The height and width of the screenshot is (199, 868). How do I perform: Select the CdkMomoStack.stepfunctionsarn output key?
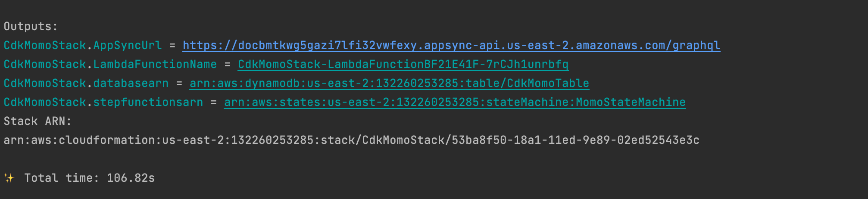(103, 103)
